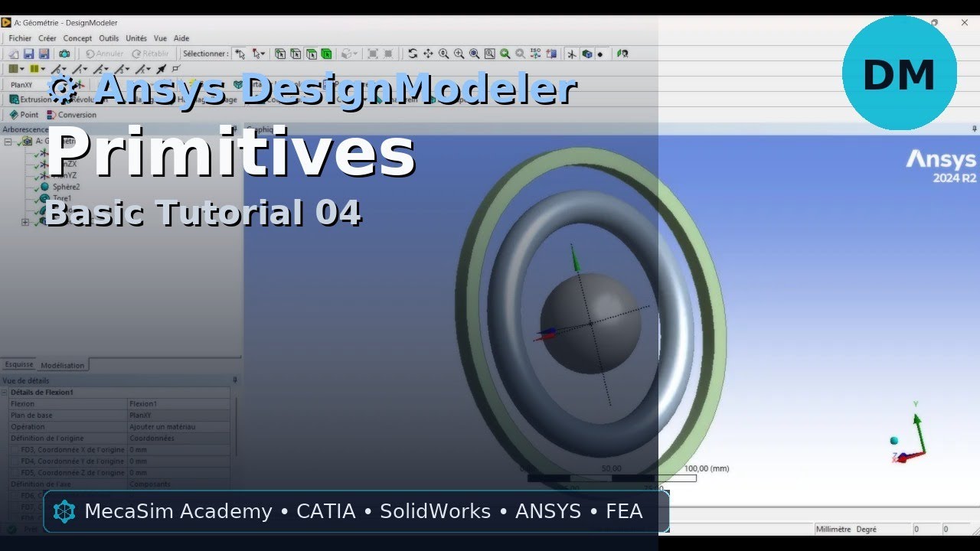Collapse the A: Géométrie tree root

[8, 142]
